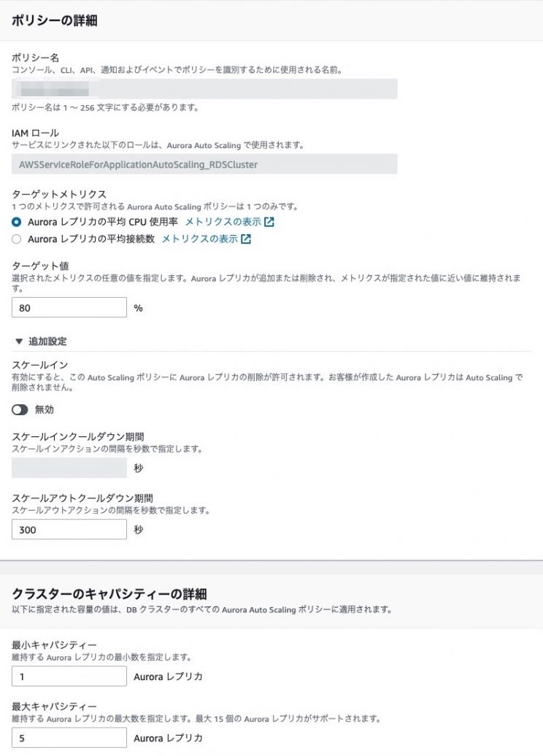Click the IAM role AWSServiceRoleForApplicationAutoScaling field
Image resolution: width=543 pixels, height=756 pixels.
tap(204, 164)
